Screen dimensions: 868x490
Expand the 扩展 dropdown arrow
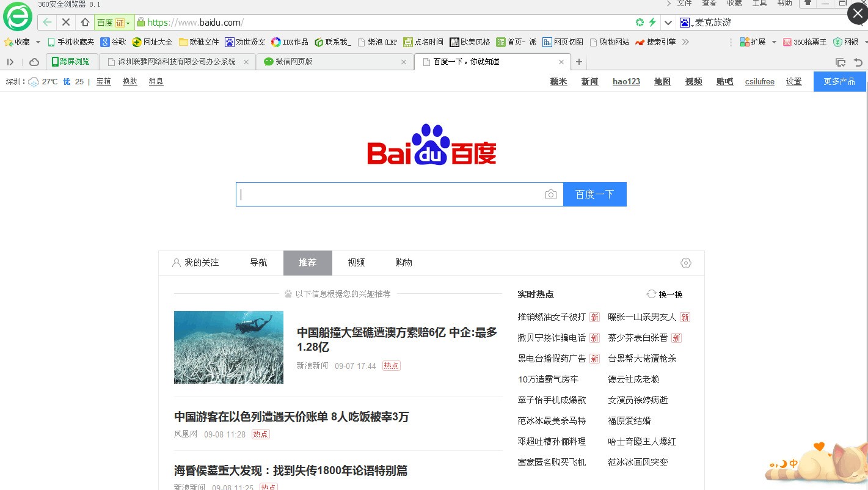coord(774,42)
